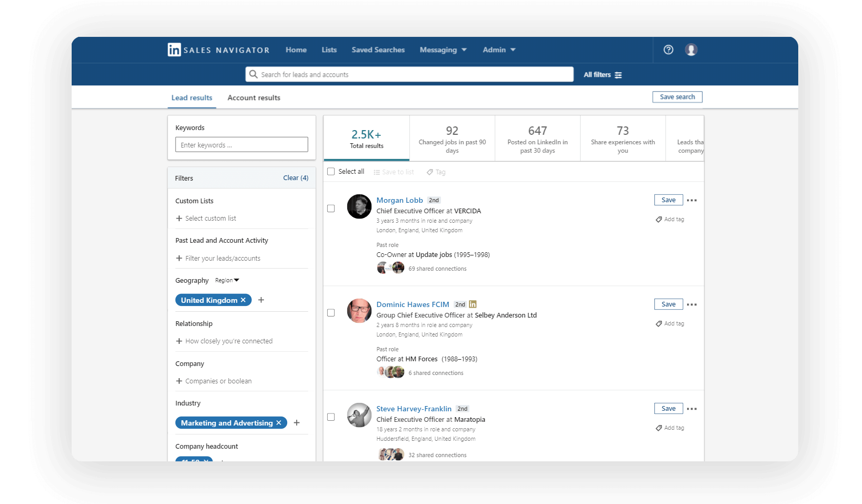The width and height of the screenshot is (862, 504).
Task: Click the Save search button
Action: (x=677, y=97)
